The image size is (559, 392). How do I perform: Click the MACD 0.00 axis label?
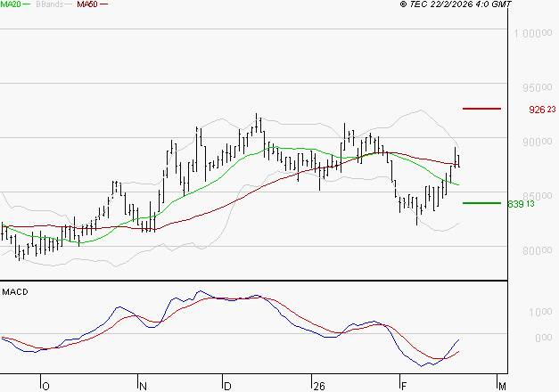tap(544, 338)
